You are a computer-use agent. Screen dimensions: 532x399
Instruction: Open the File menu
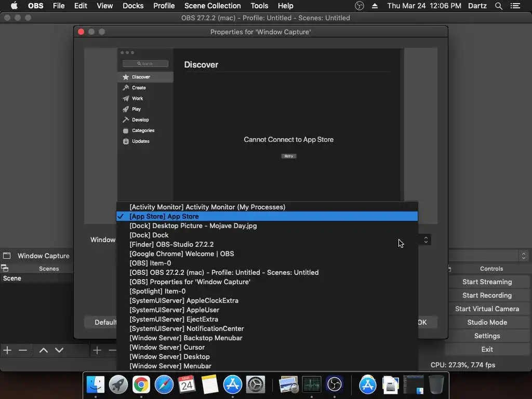tap(59, 6)
